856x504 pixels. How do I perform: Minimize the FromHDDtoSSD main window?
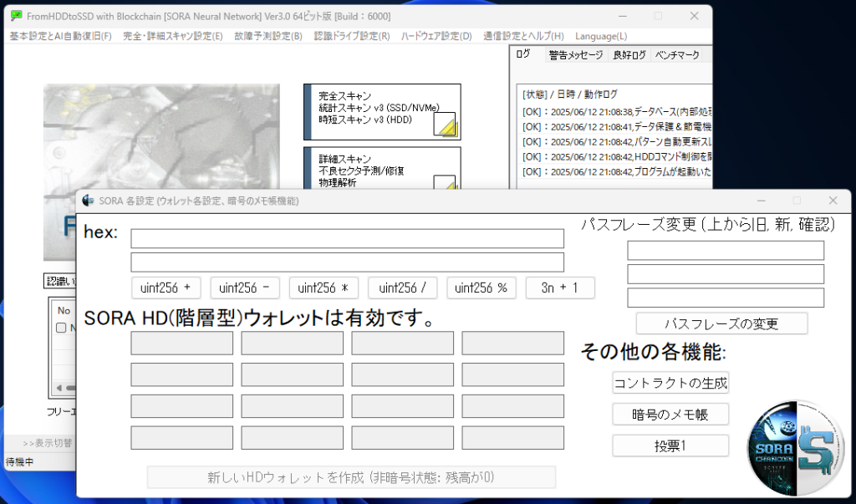pos(623,16)
